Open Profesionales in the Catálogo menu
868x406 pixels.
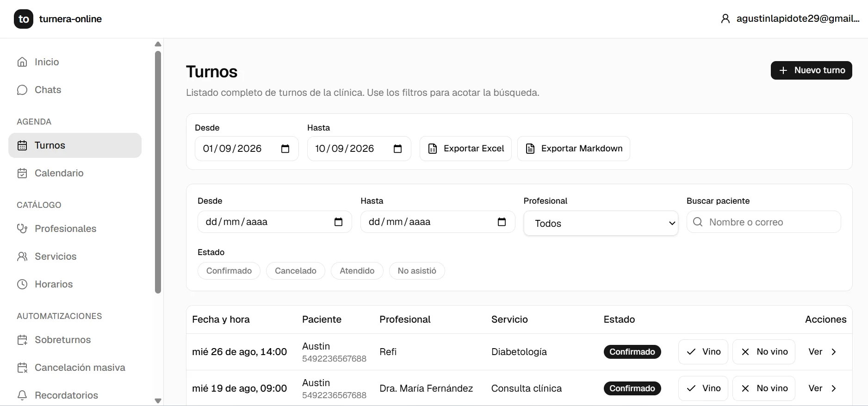[x=75, y=229]
